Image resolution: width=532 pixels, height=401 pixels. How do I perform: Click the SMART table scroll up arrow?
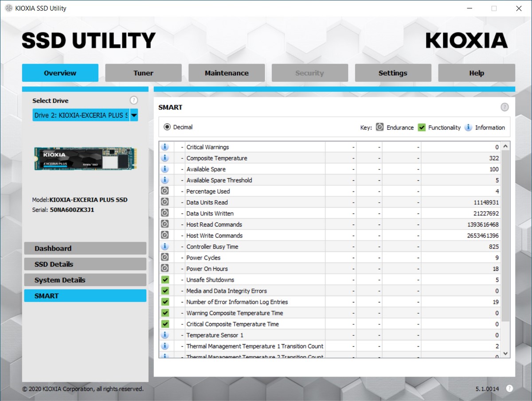click(x=505, y=146)
